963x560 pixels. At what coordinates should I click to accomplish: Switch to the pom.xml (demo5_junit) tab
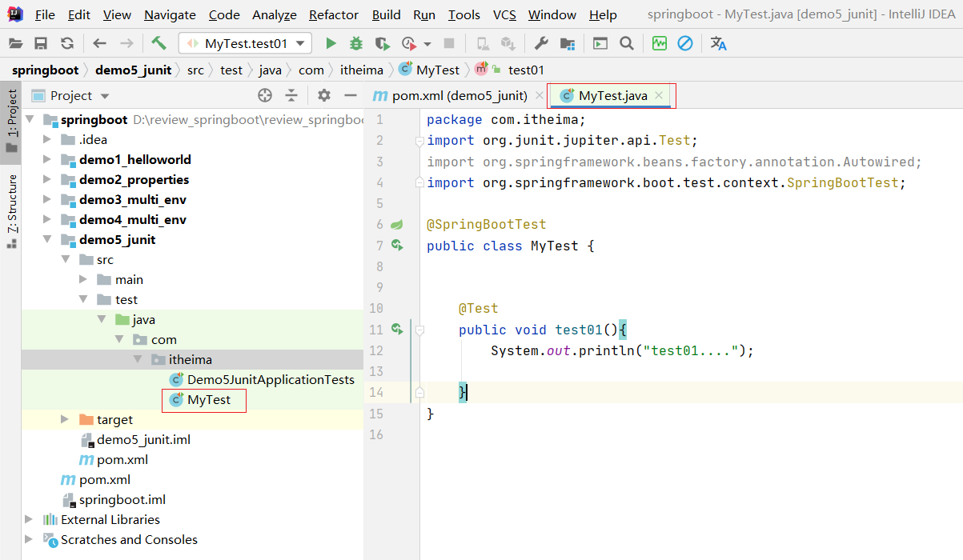[459, 96]
